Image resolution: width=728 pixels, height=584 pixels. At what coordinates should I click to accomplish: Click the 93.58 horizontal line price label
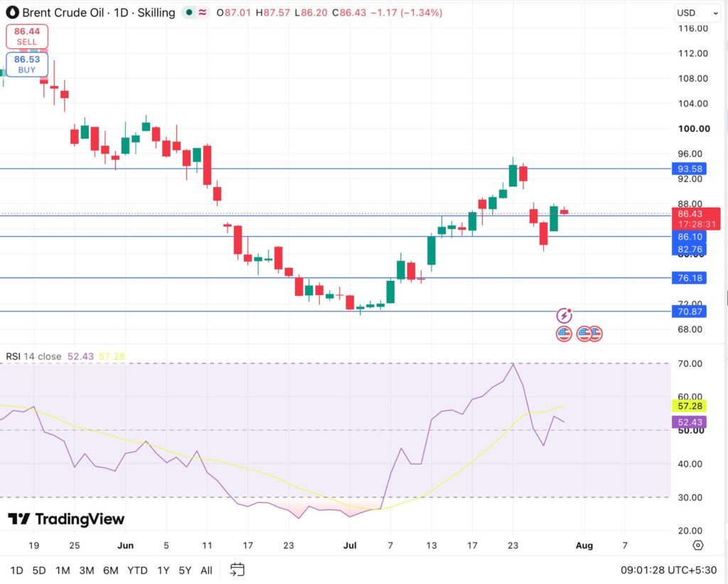pos(690,169)
